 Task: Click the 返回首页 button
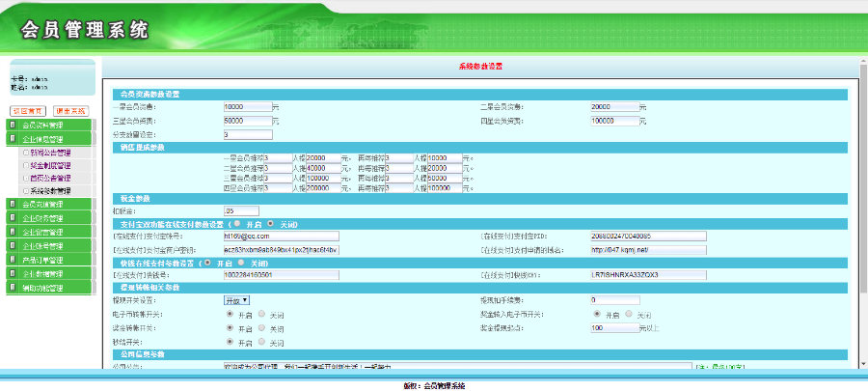(x=28, y=111)
